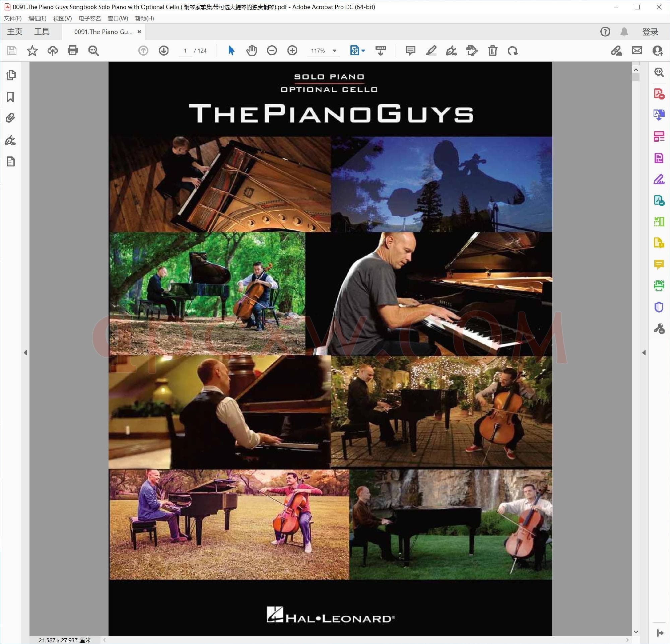This screenshot has width=670, height=644.
Task: Open the 117% zoom level dropdown
Action: click(335, 51)
